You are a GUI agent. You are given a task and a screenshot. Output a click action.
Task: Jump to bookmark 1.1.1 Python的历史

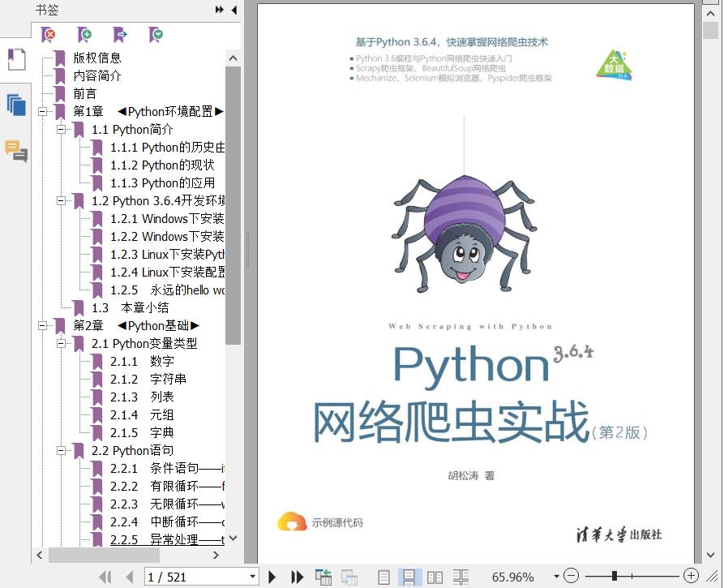(168, 148)
